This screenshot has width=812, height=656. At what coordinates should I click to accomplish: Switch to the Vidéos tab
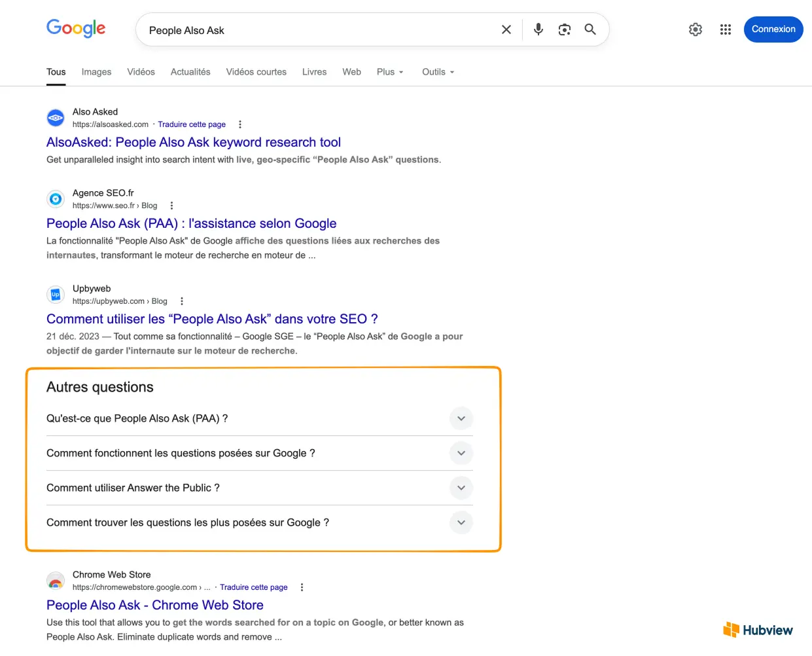141,72
